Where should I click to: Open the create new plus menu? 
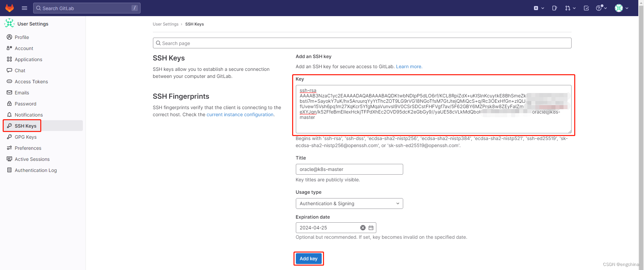[x=539, y=8]
